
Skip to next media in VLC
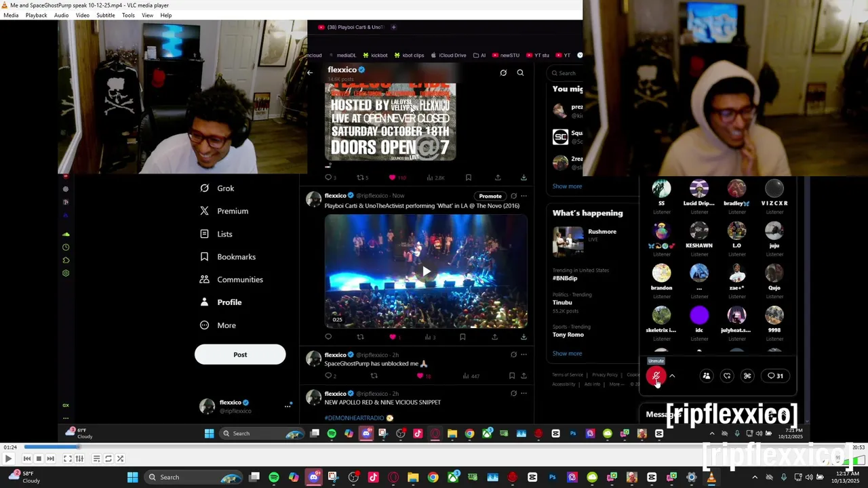(50, 459)
